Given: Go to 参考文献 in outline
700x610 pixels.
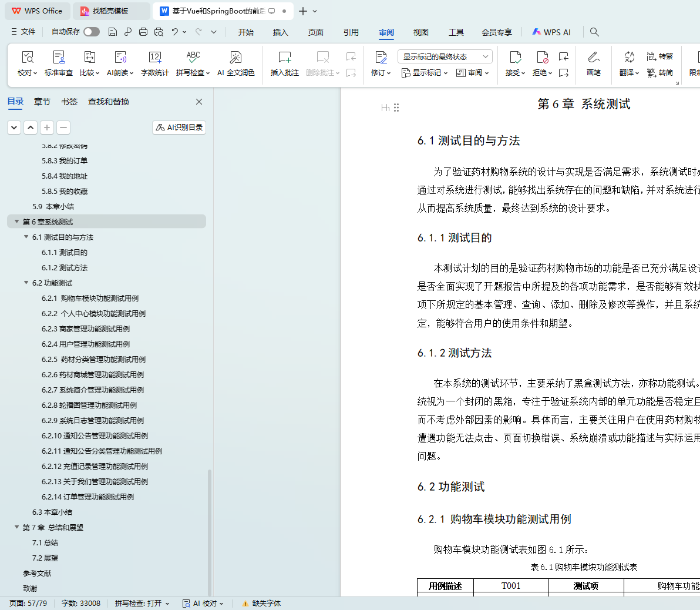Looking at the screenshot, I should click(x=37, y=574).
